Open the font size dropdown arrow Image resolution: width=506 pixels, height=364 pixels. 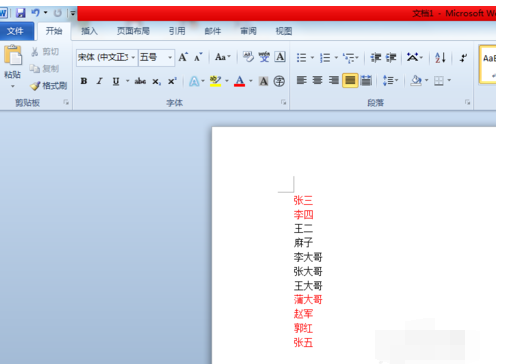click(x=170, y=57)
